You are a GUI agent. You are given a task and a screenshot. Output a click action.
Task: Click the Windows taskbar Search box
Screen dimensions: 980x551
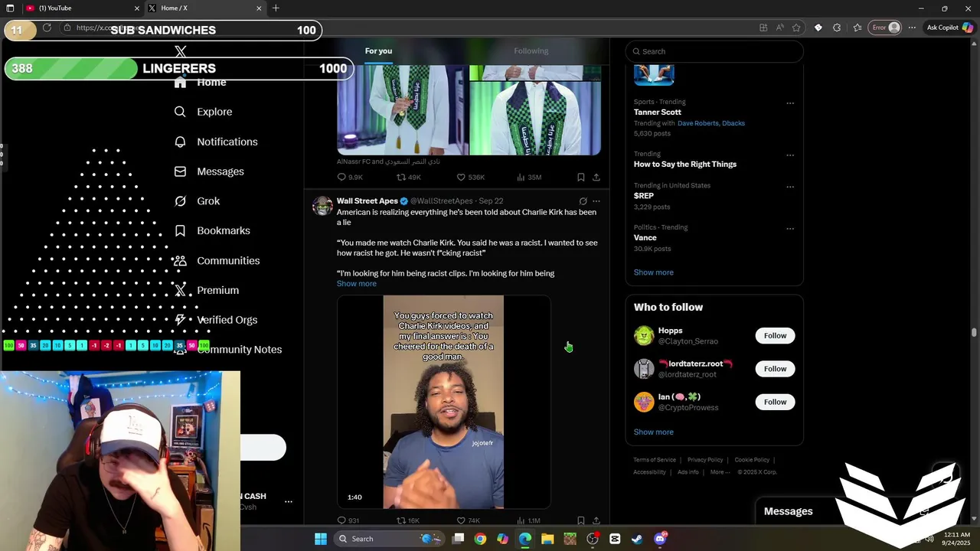pos(390,539)
